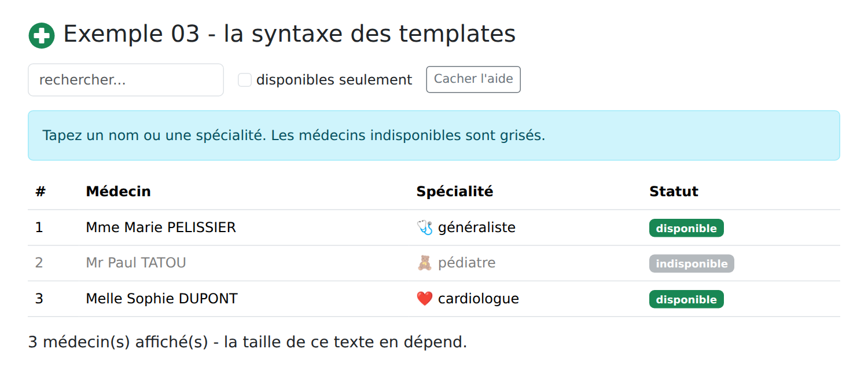Click the blue help alert message
The width and height of the screenshot is (868, 389).
(434, 135)
